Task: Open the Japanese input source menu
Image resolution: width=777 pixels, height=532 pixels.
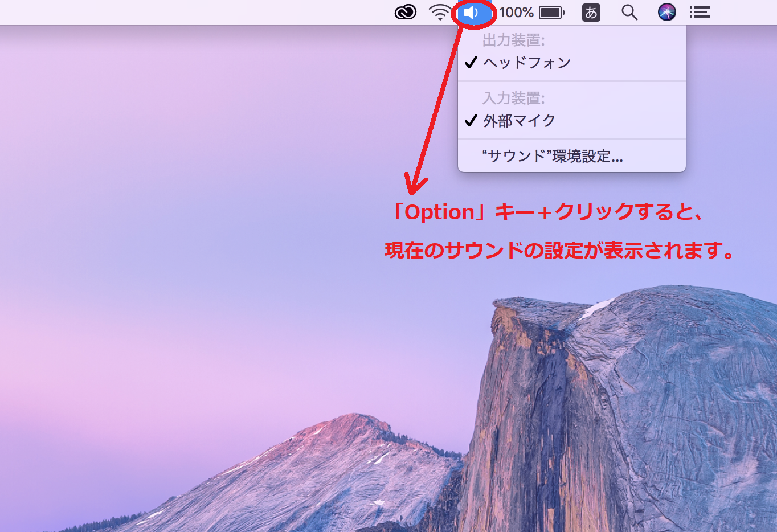Action: [x=591, y=12]
